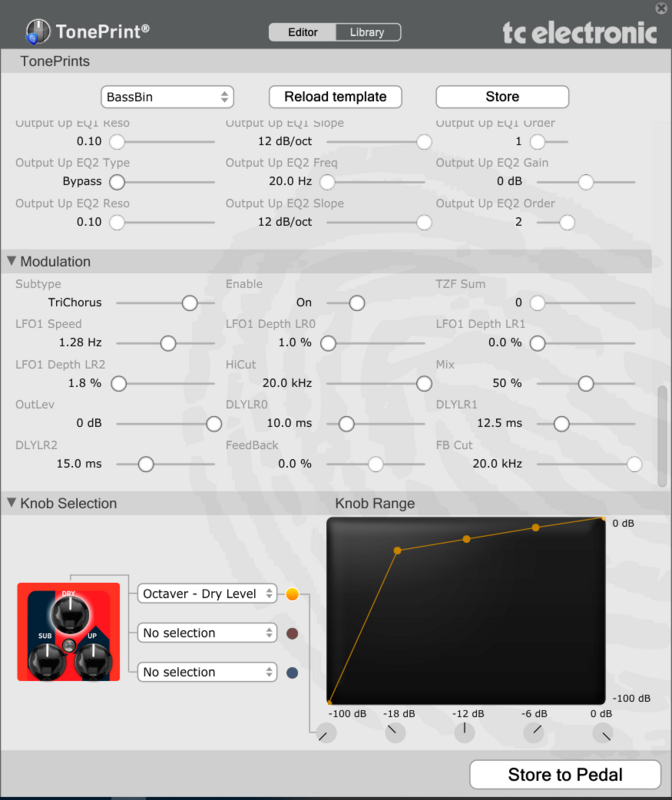Viewport: 672px width, 800px height.
Task: Click the Knob Range graph area
Action: [466, 611]
